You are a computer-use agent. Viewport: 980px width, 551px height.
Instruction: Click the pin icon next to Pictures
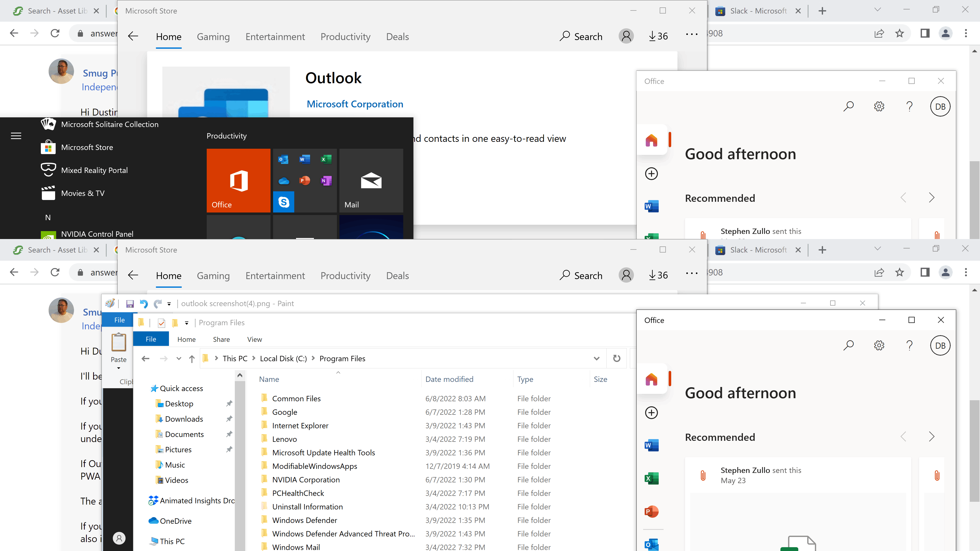click(x=229, y=449)
